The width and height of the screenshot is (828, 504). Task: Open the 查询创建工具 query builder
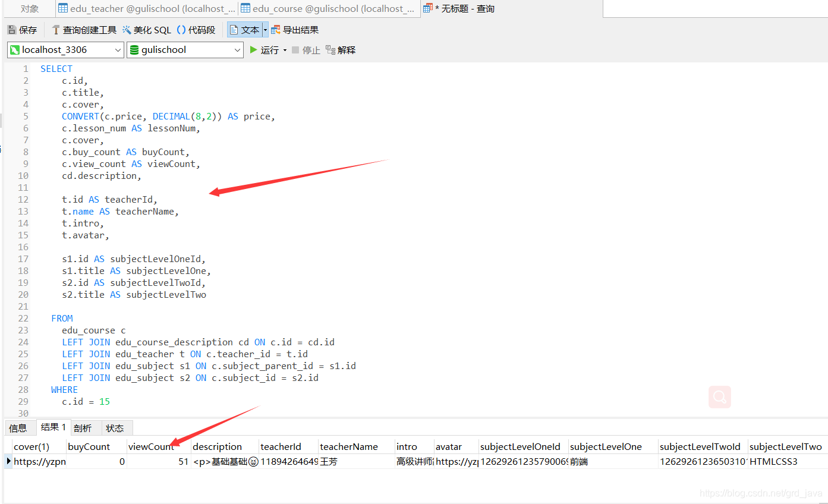pyautogui.click(x=84, y=30)
